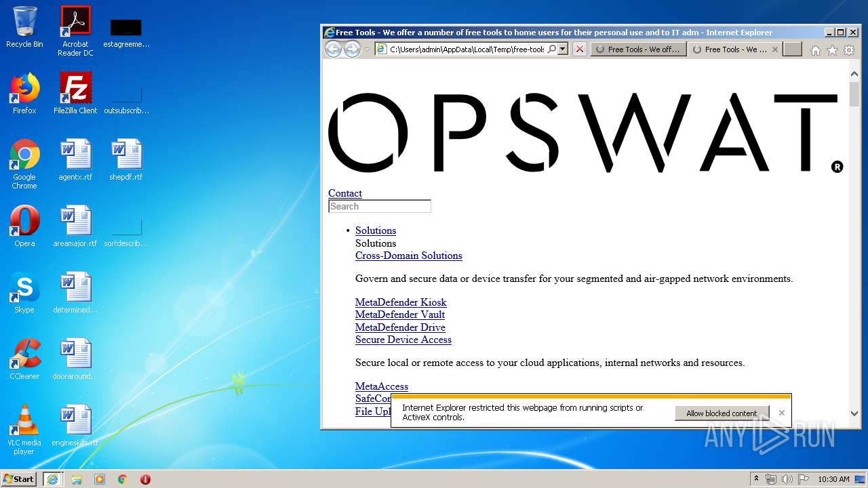Select areamajor.rtf document
The height and width of the screenshot is (488, 868).
(x=75, y=226)
